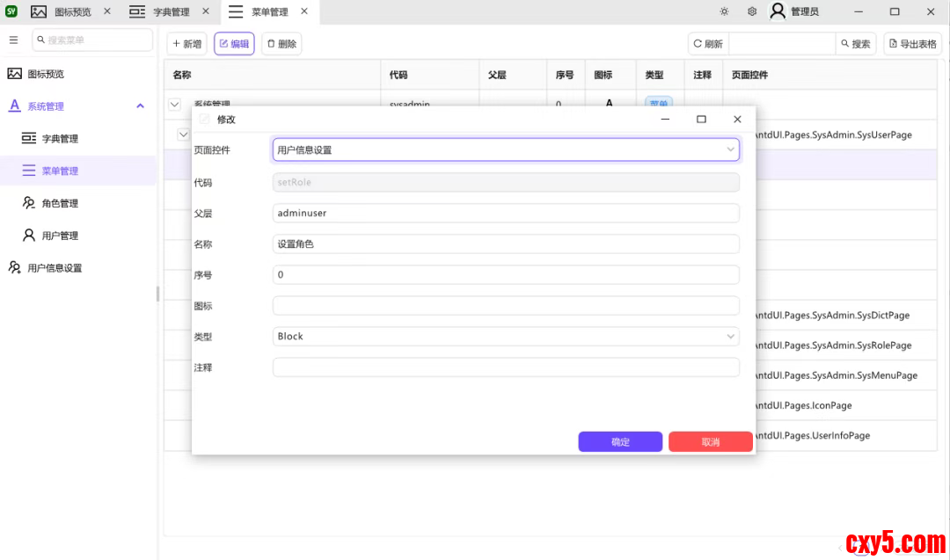
Task: Collapse the 系统管理 row in table
Action: 175,105
